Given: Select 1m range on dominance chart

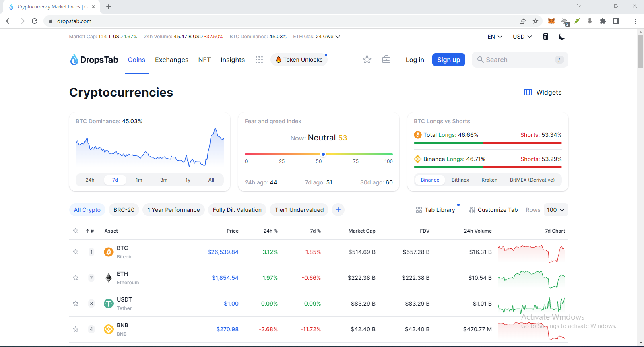Looking at the screenshot, I should pos(139,180).
